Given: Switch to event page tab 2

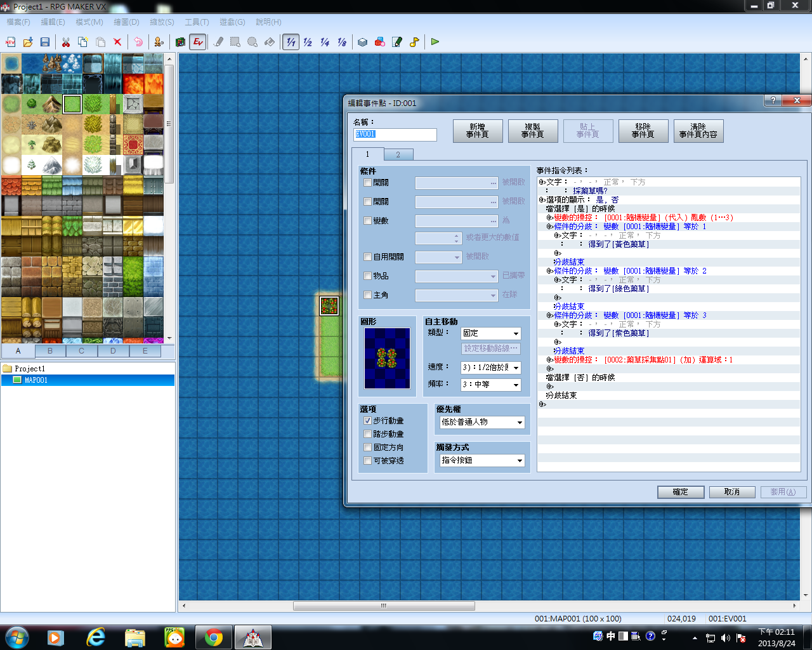Looking at the screenshot, I should click(x=398, y=155).
